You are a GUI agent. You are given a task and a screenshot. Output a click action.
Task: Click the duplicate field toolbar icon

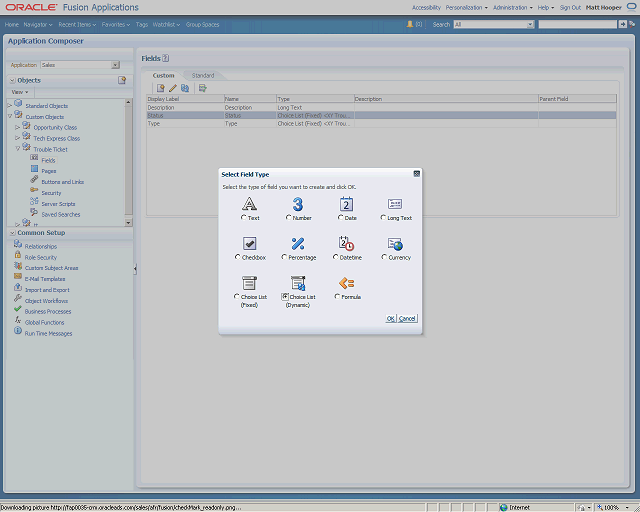185,88
